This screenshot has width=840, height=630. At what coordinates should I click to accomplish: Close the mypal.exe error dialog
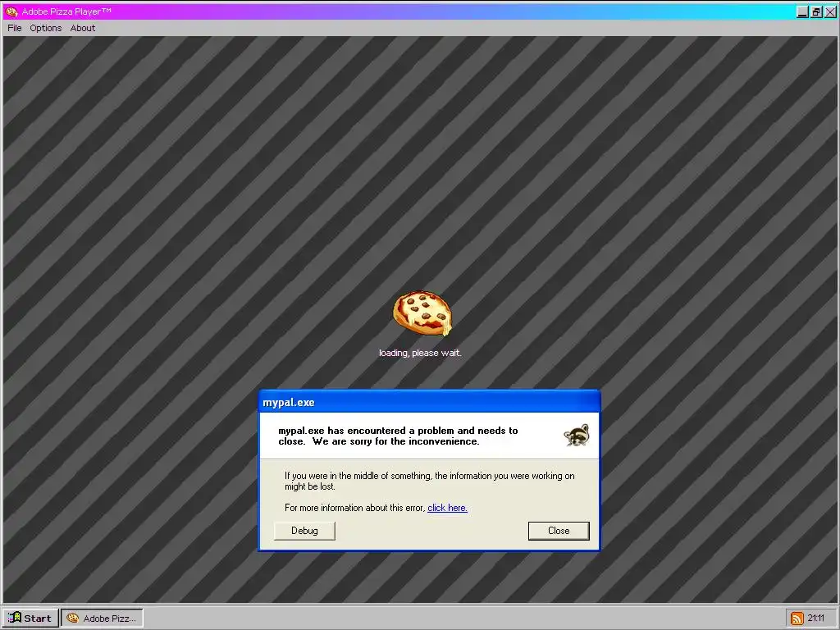(x=558, y=531)
